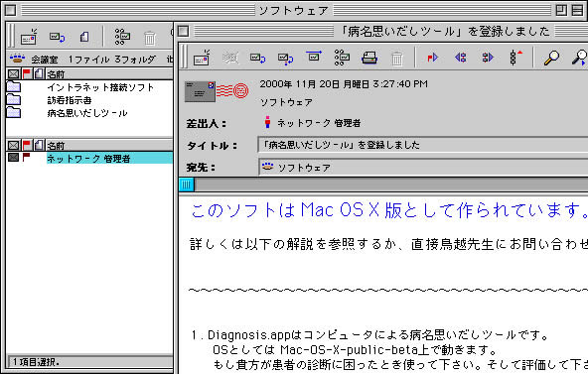Click the blue Mac OS X heading text

click(x=389, y=210)
